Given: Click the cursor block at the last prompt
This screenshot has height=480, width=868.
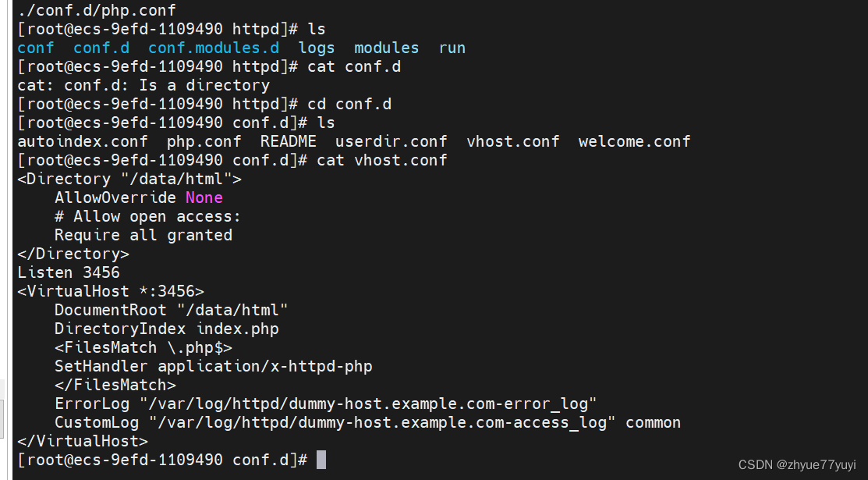Looking at the screenshot, I should pos(321,460).
